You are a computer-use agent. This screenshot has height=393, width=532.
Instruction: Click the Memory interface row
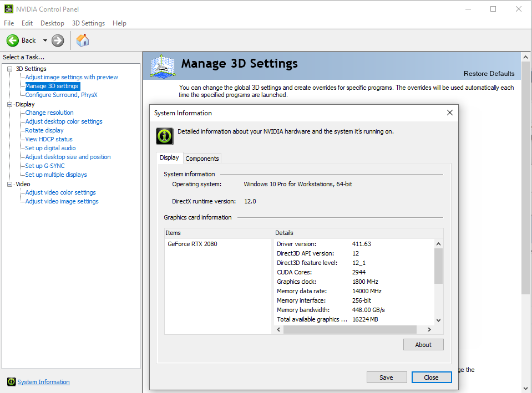point(354,300)
